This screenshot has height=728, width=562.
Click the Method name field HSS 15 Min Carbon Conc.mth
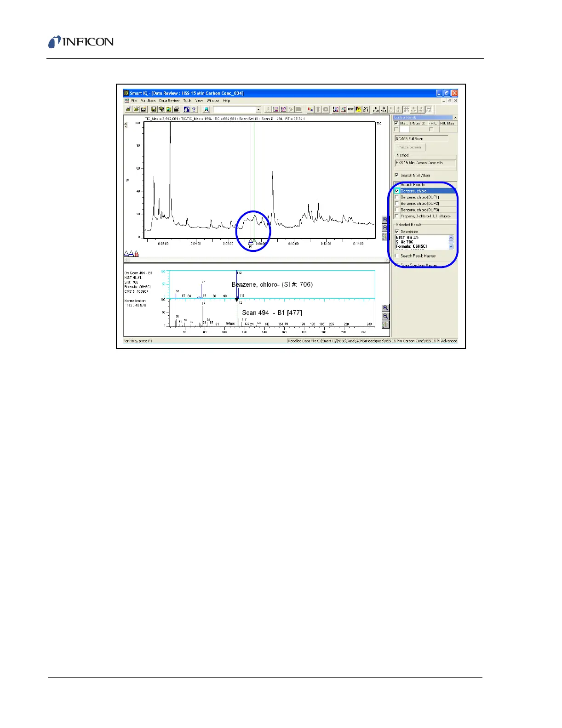pyautogui.click(x=425, y=163)
